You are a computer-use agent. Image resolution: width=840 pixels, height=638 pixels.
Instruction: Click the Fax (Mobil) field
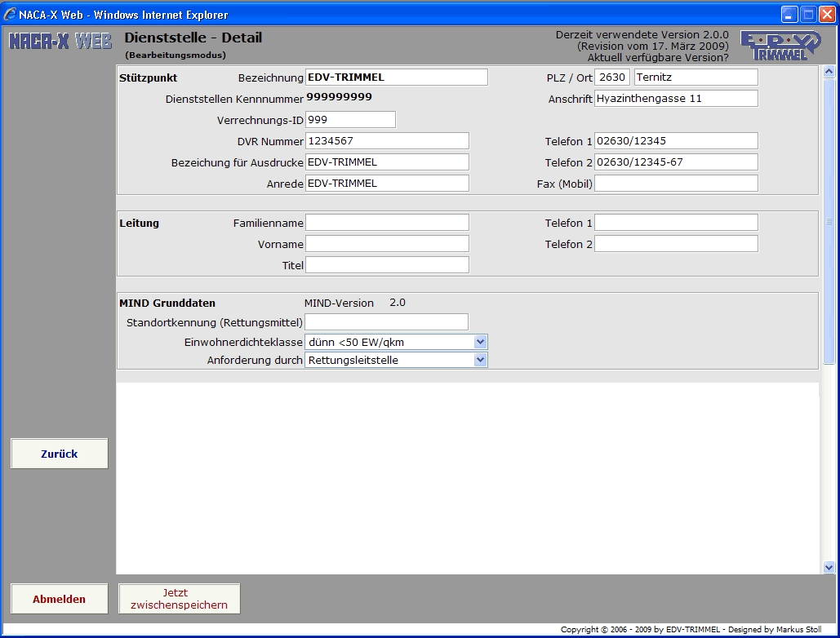(x=676, y=183)
